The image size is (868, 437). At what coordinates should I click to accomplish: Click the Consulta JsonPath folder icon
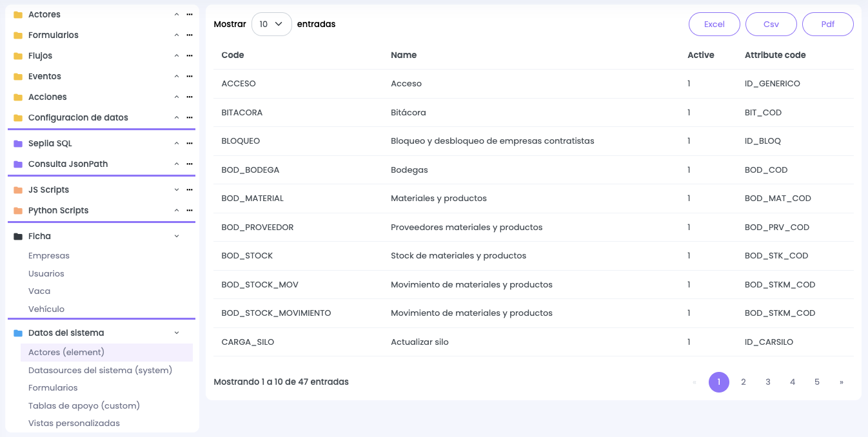(x=18, y=164)
